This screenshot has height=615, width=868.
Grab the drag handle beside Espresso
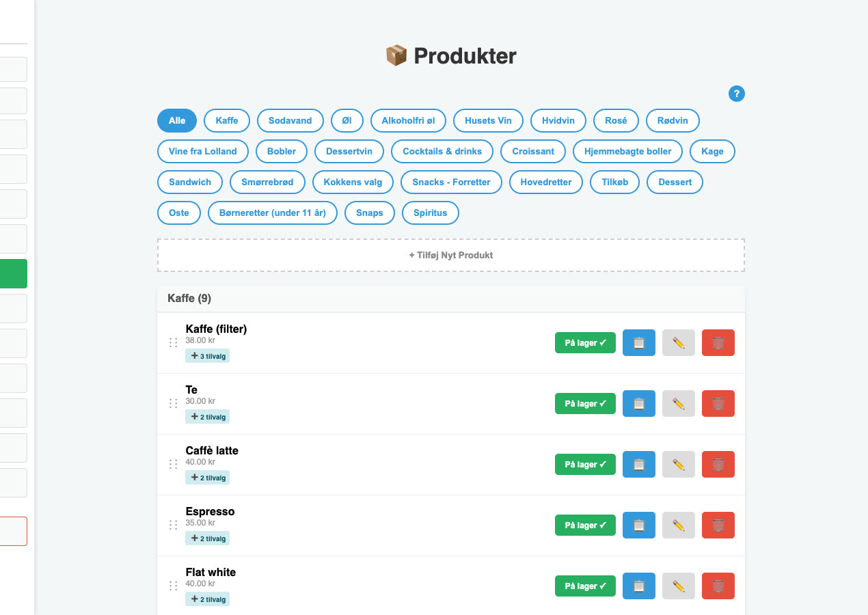point(173,525)
